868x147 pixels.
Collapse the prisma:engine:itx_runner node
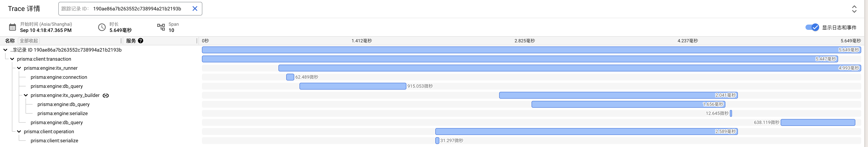click(x=19, y=68)
